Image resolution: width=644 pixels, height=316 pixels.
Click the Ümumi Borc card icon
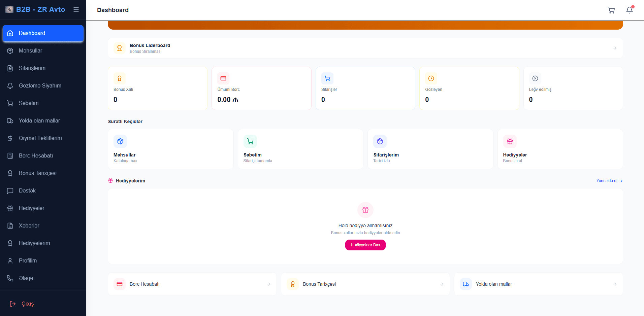[x=223, y=78]
